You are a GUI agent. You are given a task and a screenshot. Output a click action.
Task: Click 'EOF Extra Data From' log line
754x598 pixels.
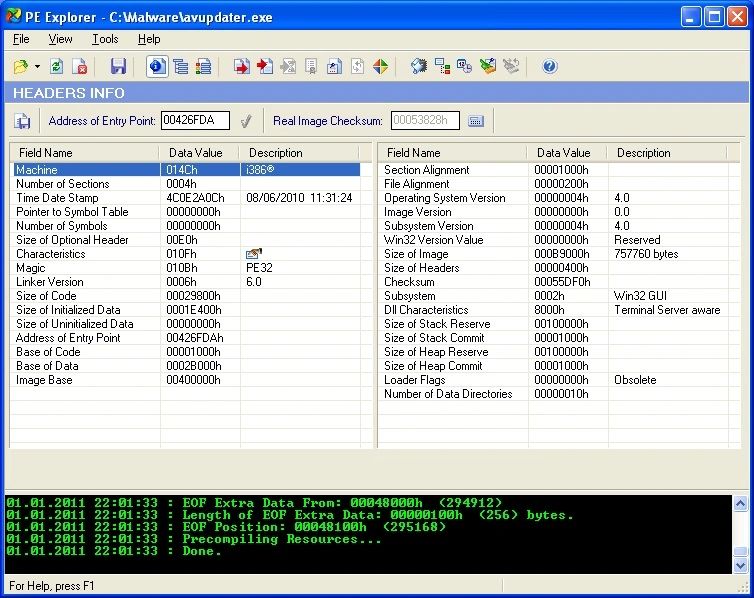click(254, 503)
